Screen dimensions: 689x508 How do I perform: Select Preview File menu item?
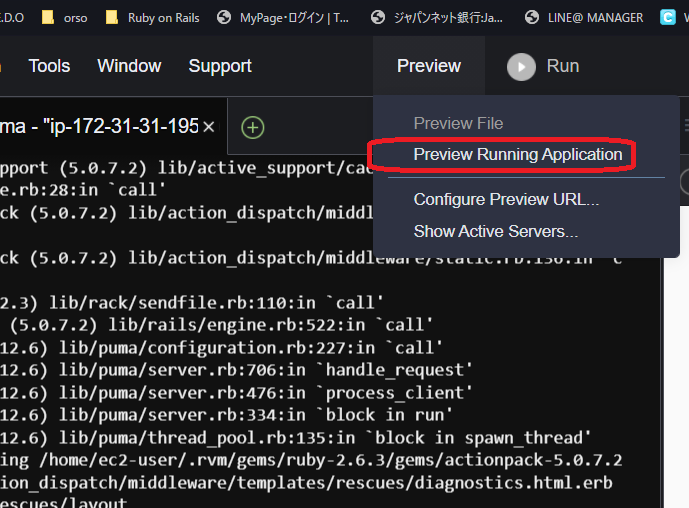click(458, 123)
